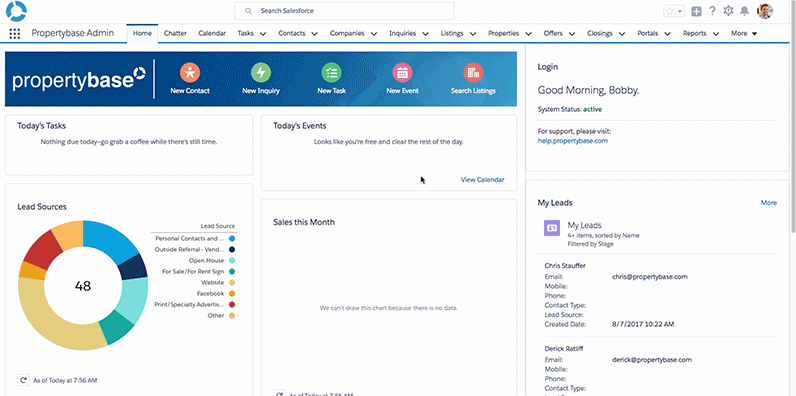Click the Search Listings building icon
The image size is (796, 396).
coord(473,73)
